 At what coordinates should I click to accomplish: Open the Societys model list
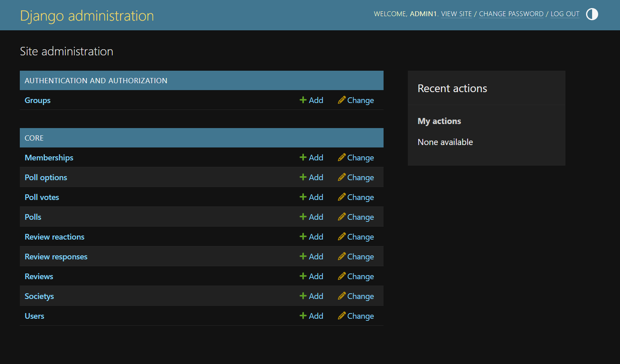(x=39, y=296)
